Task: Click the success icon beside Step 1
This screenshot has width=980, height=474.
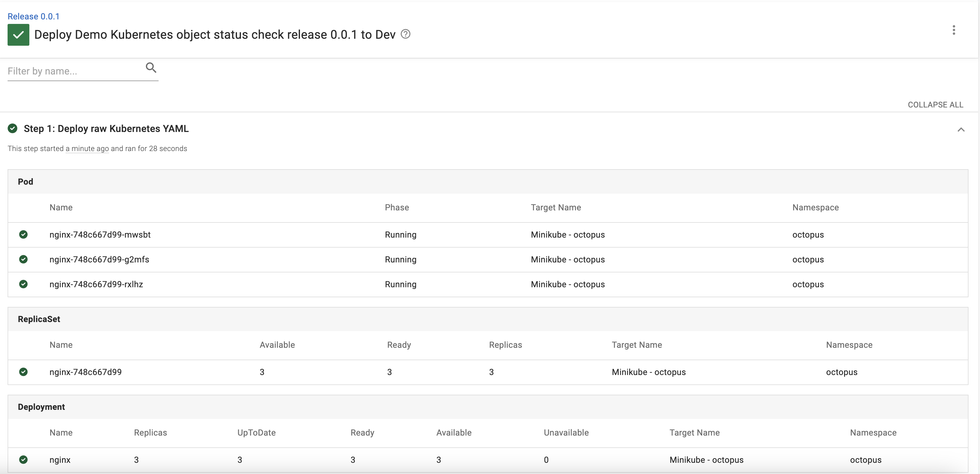Action: point(12,129)
